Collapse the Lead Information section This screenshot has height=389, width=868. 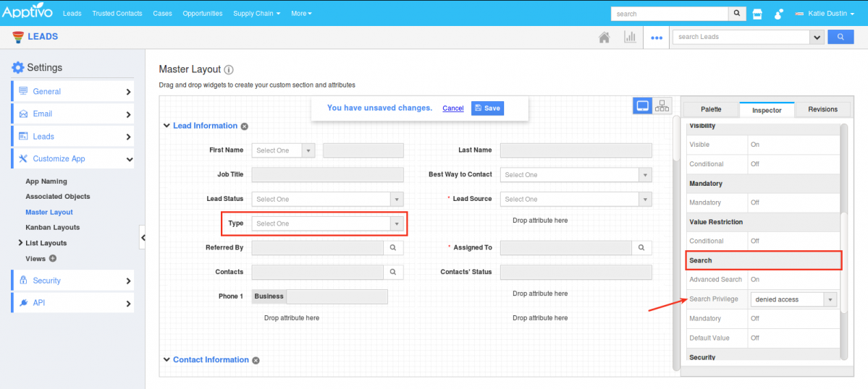click(x=167, y=126)
